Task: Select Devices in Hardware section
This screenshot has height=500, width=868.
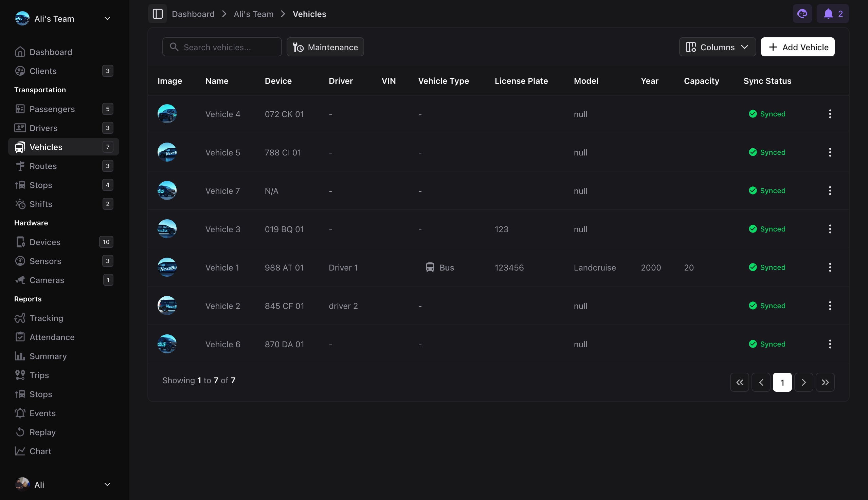Action: (45, 242)
